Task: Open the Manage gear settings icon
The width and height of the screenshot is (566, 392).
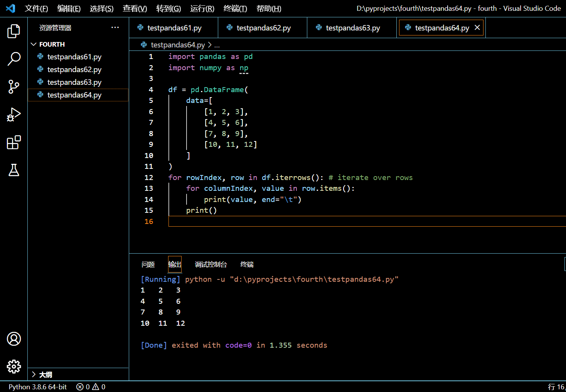Action: (x=14, y=367)
